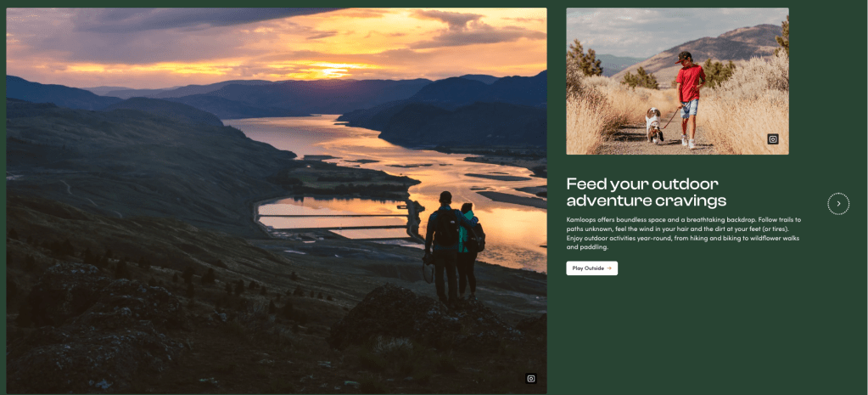Open Instagram icon on dog walking photo
Viewport: 868px width, 395px height.
(x=773, y=139)
